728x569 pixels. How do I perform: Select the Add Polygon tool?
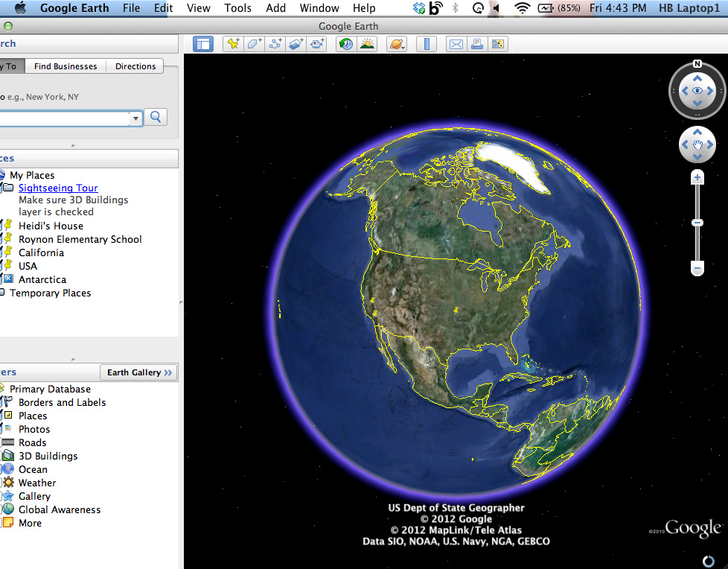tap(254, 44)
